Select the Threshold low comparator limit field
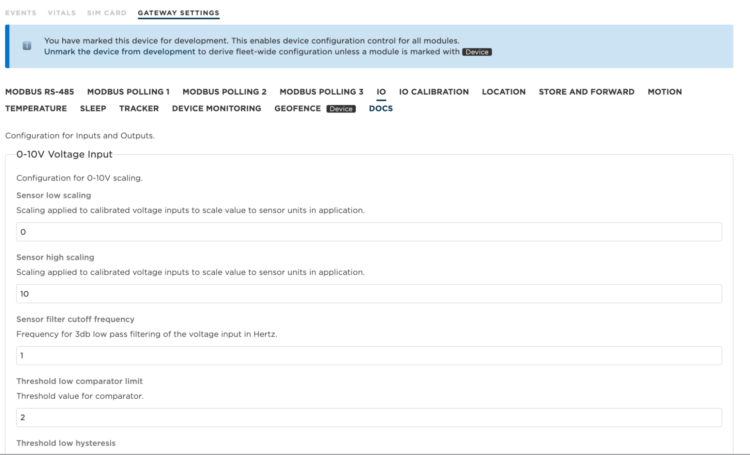 (x=369, y=418)
